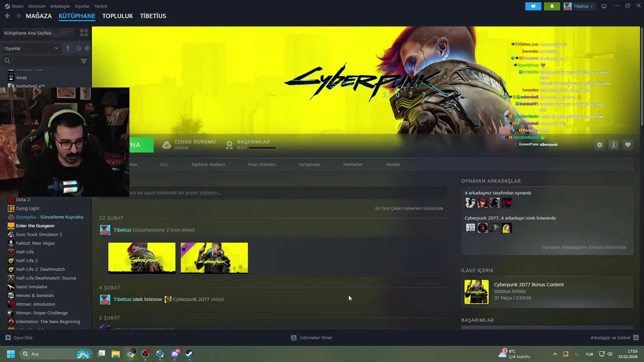Select Euro Truck Simulator 2 in library

[39, 234]
